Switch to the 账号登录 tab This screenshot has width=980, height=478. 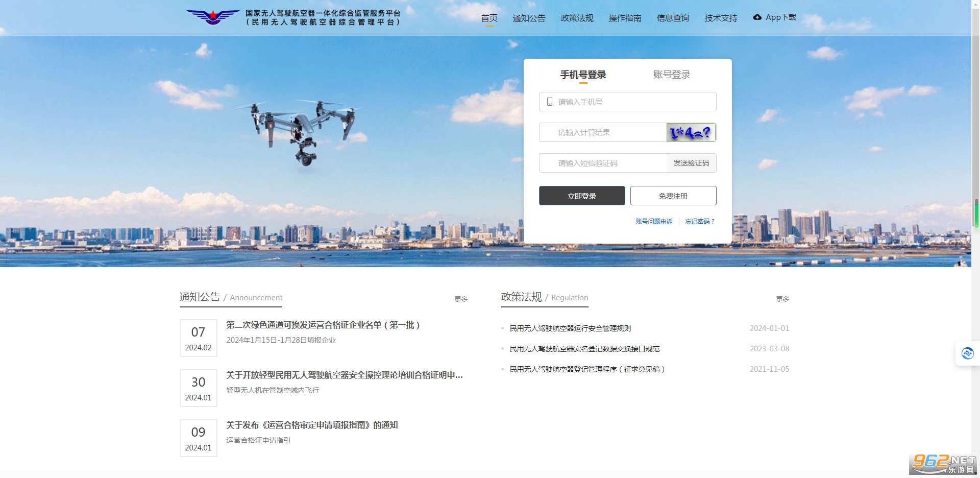(x=672, y=75)
